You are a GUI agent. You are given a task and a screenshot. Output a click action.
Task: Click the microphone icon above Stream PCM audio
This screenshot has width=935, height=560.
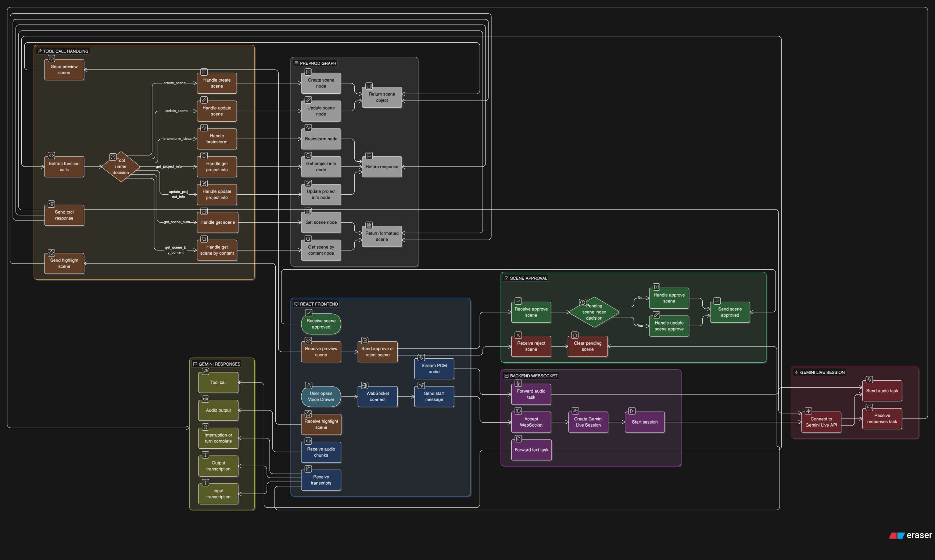421,358
